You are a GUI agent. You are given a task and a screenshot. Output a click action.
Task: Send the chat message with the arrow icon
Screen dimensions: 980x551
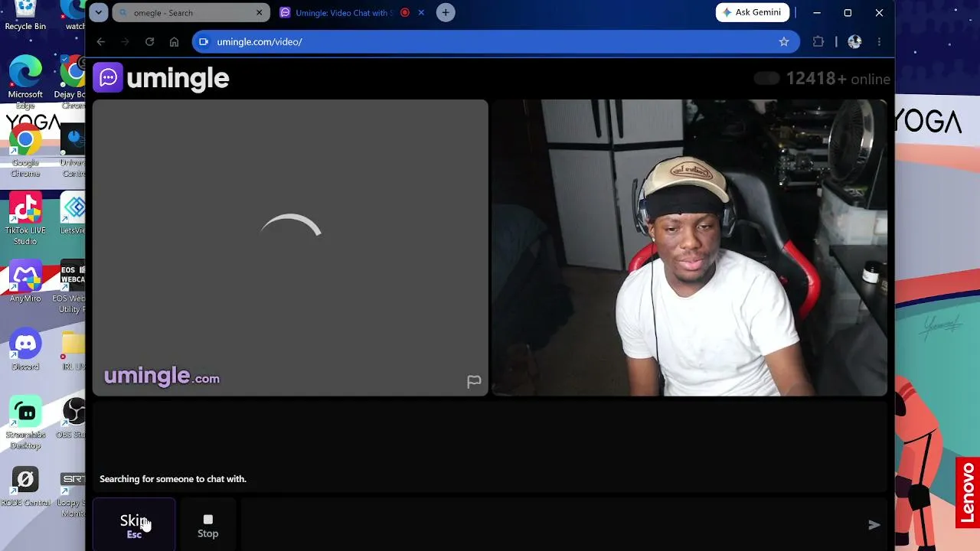[874, 525]
